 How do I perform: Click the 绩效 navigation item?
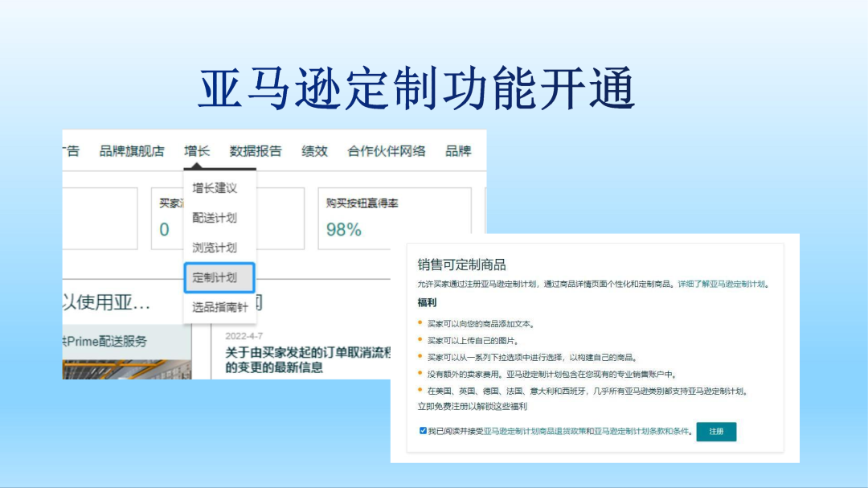coord(313,150)
